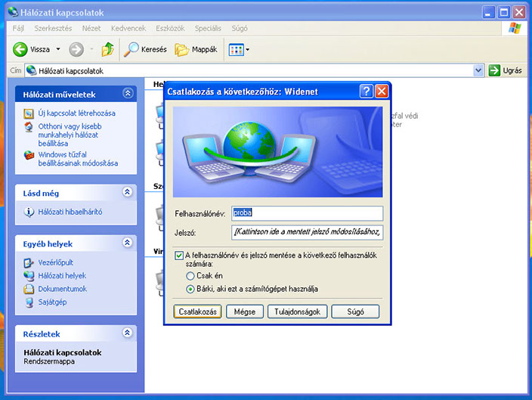Open the Vezérlőpult link
This screenshot has width=532, height=400.
point(56,262)
